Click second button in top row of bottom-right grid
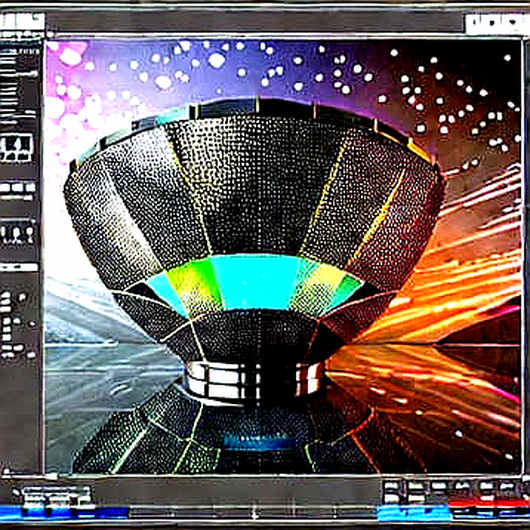The width and height of the screenshot is (530, 530). (415, 486)
